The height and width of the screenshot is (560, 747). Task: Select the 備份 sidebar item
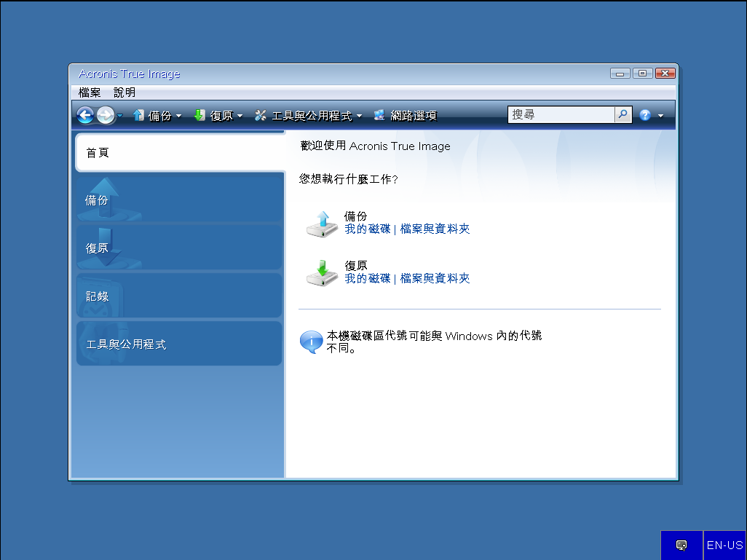point(179,200)
